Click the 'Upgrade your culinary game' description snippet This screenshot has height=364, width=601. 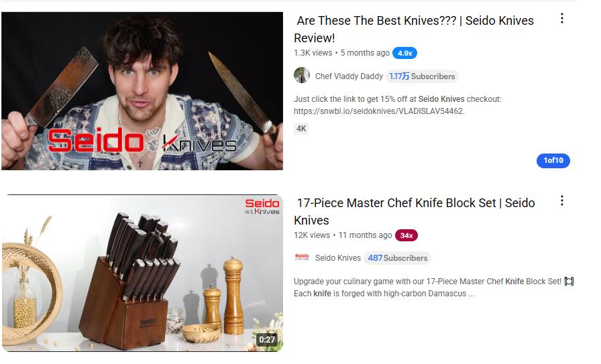433,288
